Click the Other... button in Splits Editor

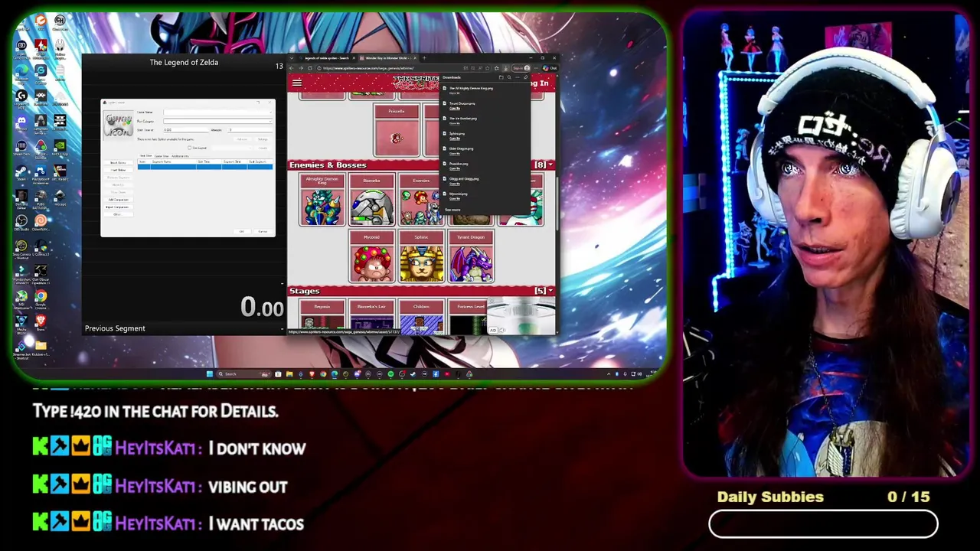pos(118,214)
